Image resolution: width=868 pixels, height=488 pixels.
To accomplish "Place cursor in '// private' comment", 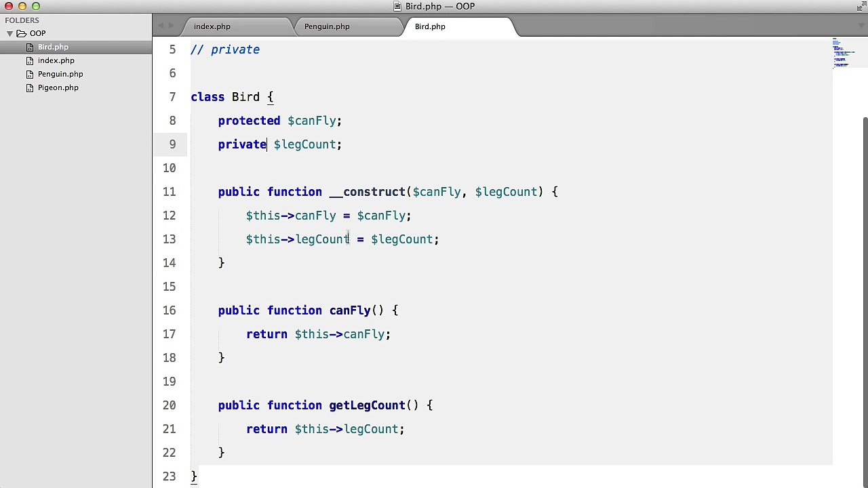I will [225, 49].
